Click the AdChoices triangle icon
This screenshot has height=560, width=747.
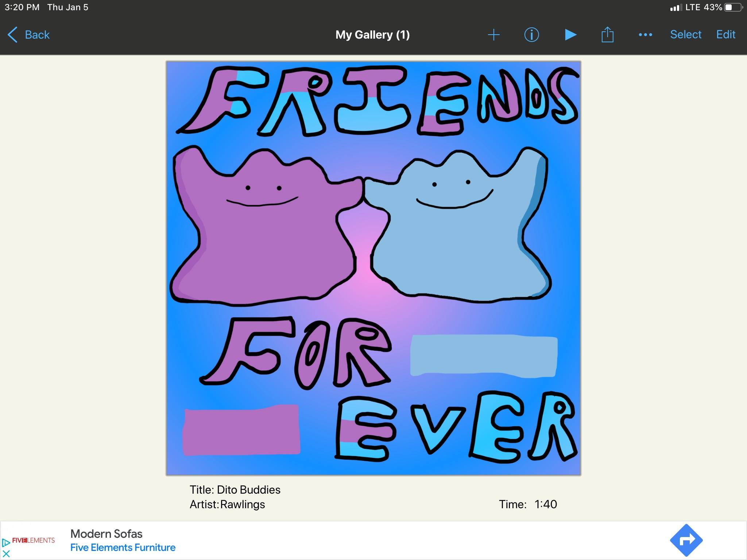click(5, 542)
